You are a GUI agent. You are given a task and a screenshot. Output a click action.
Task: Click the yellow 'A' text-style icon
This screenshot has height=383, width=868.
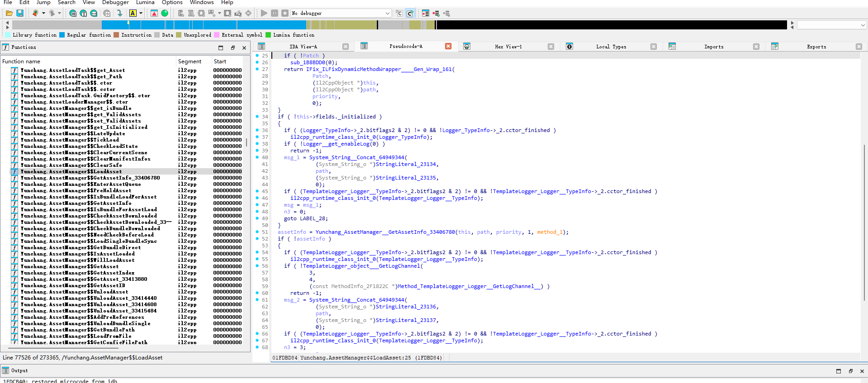click(133, 13)
